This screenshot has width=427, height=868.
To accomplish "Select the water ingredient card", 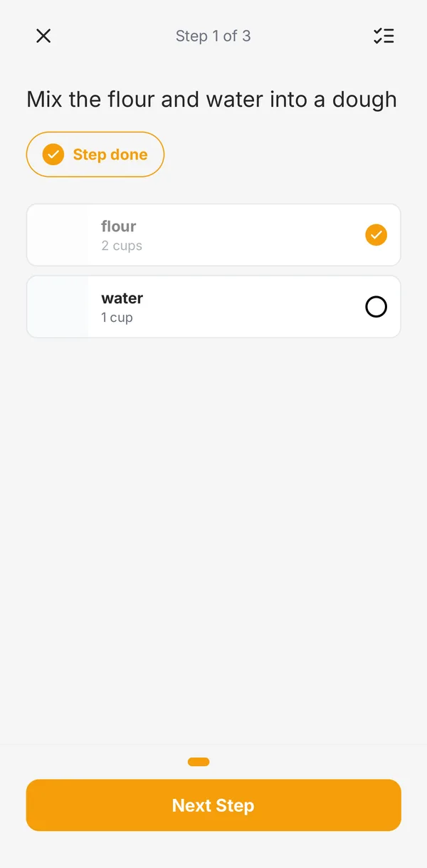I will 213,307.
